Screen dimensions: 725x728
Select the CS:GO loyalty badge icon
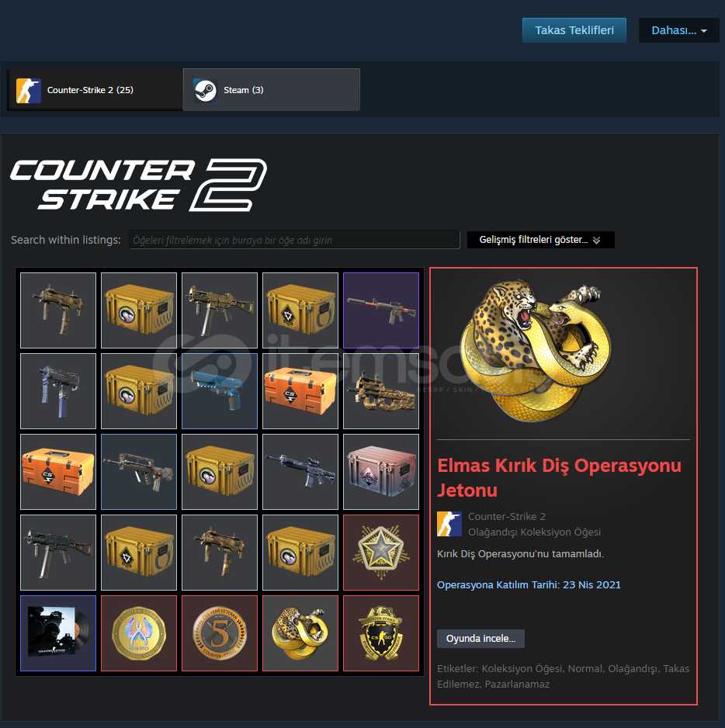coord(381,633)
